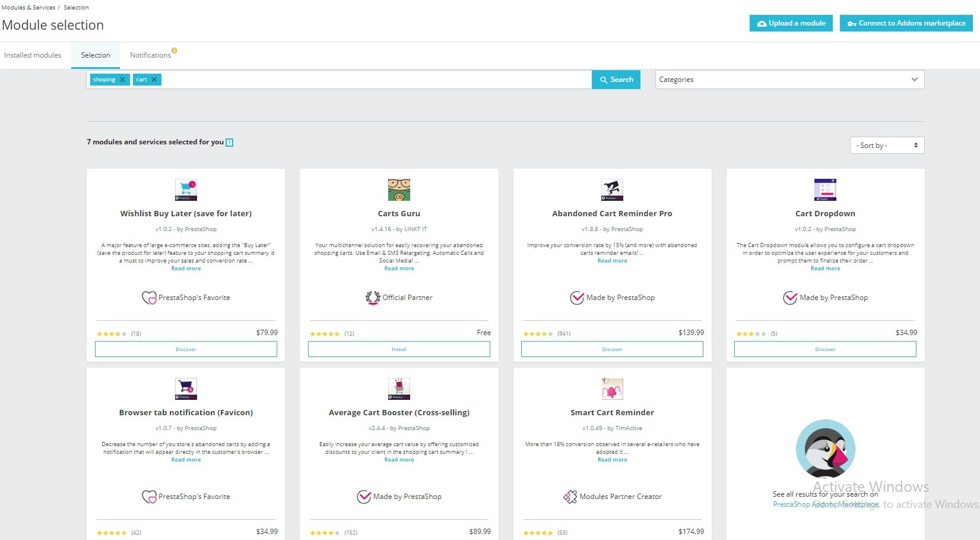Image resolution: width=980 pixels, height=540 pixels.
Task: Click the Cart Dropdown module title
Action: pyautogui.click(x=825, y=214)
